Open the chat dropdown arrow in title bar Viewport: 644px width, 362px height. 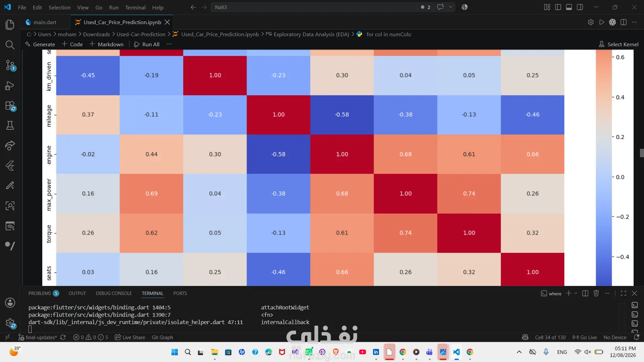(x=450, y=7)
